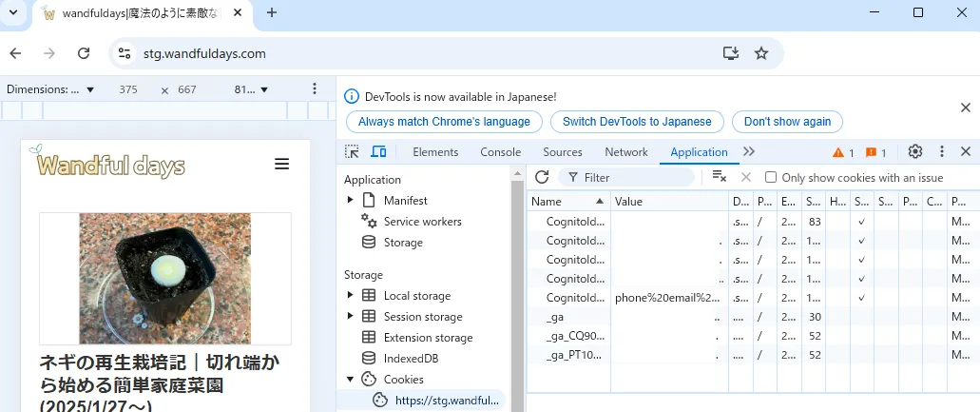Switch to the Console tab
The width and height of the screenshot is (980, 412).
[500, 152]
